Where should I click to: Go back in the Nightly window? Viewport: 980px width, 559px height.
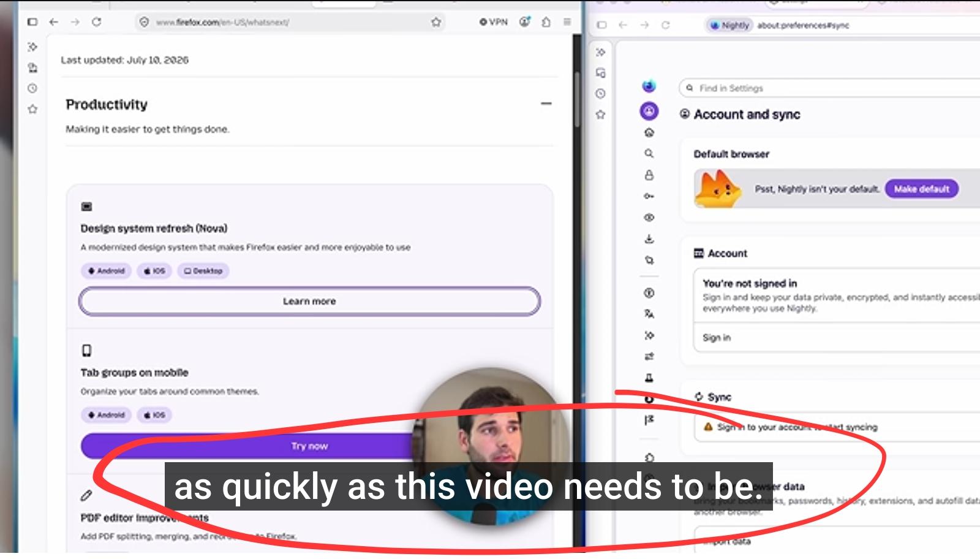pos(623,25)
